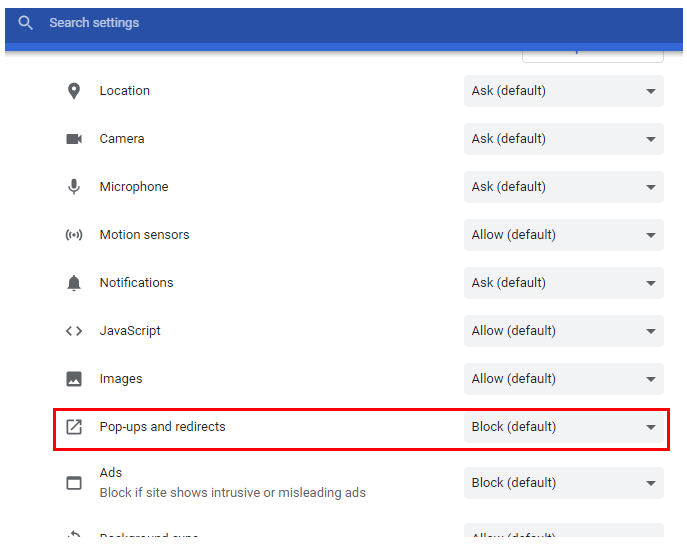This screenshot has height=554, width=687.
Task: Open the Motion sensors permission dropdown
Action: point(563,235)
